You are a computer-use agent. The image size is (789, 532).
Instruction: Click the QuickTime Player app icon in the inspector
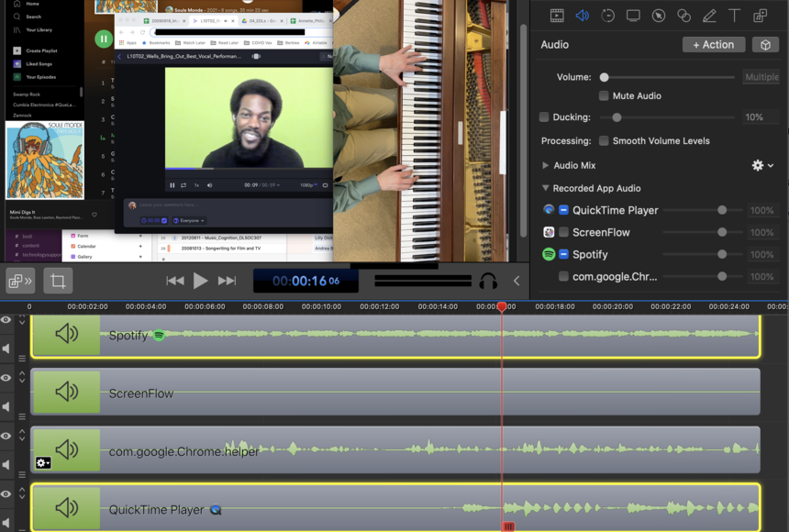pos(549,210)
